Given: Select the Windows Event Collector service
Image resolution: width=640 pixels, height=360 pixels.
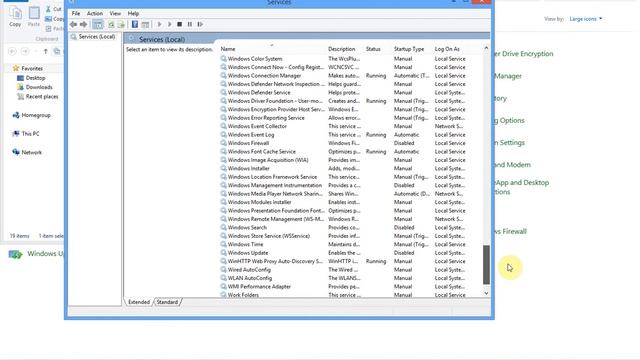Looking at the screenshot, I should tap(257, 127).
